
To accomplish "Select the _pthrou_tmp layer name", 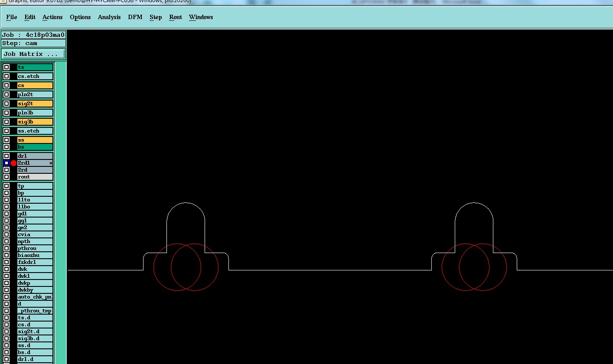I will pos(35,311).
